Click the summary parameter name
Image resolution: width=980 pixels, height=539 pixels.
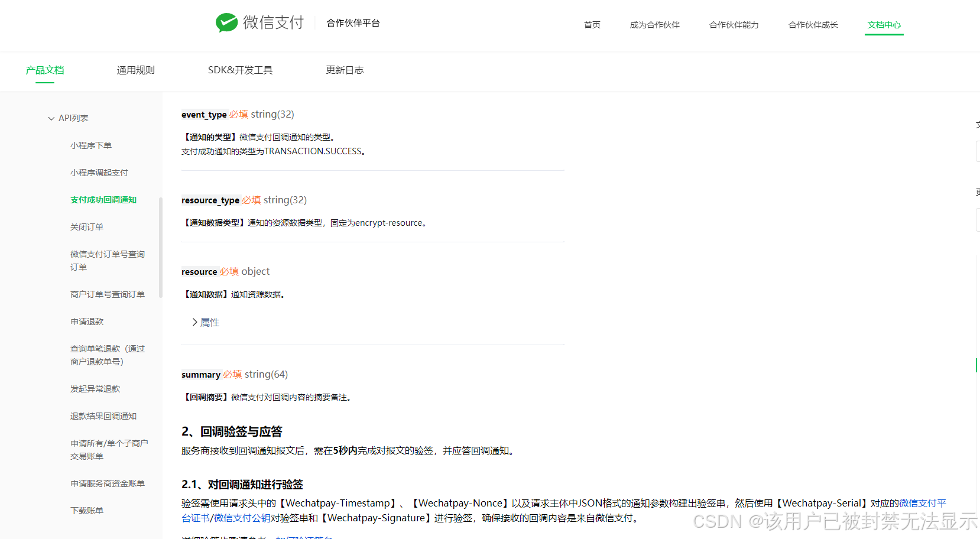coord(201,375)
